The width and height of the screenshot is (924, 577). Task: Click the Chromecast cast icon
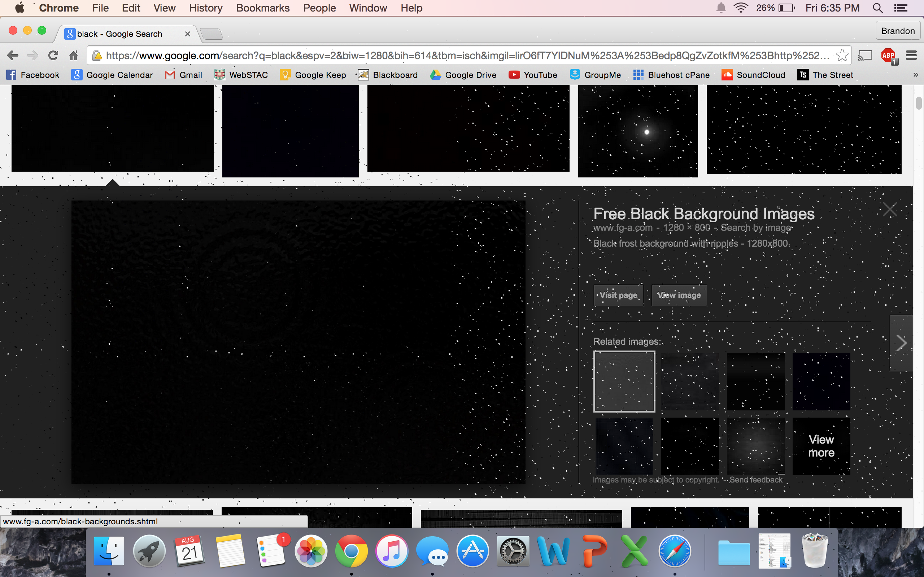(x=865, y=56)
